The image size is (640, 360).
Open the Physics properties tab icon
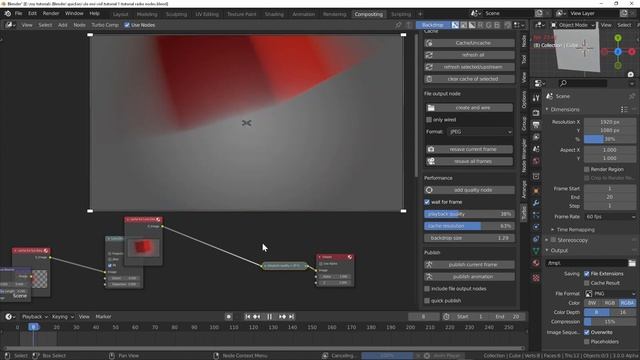(536, 227)
